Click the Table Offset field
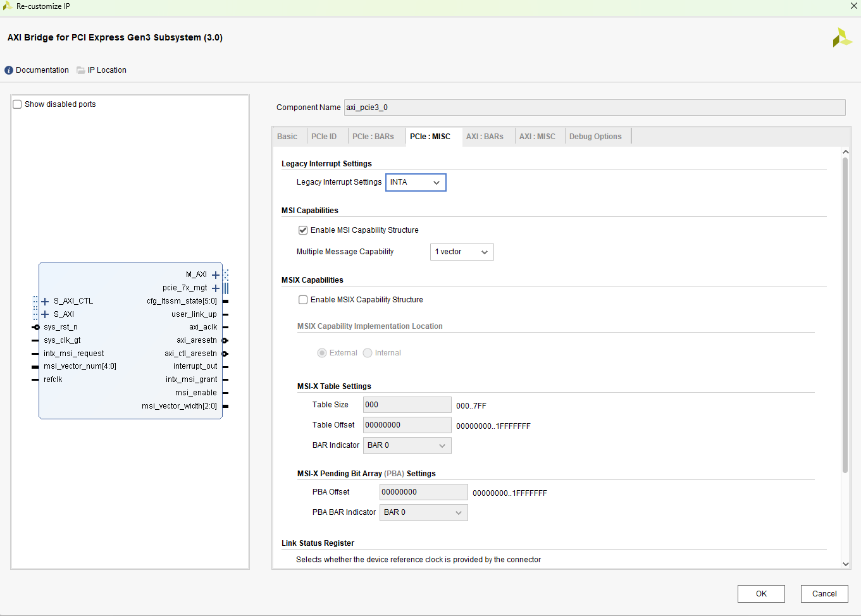The width and height of the screenshot is (861, 616). pyautogui.click(x=407, y=425)
